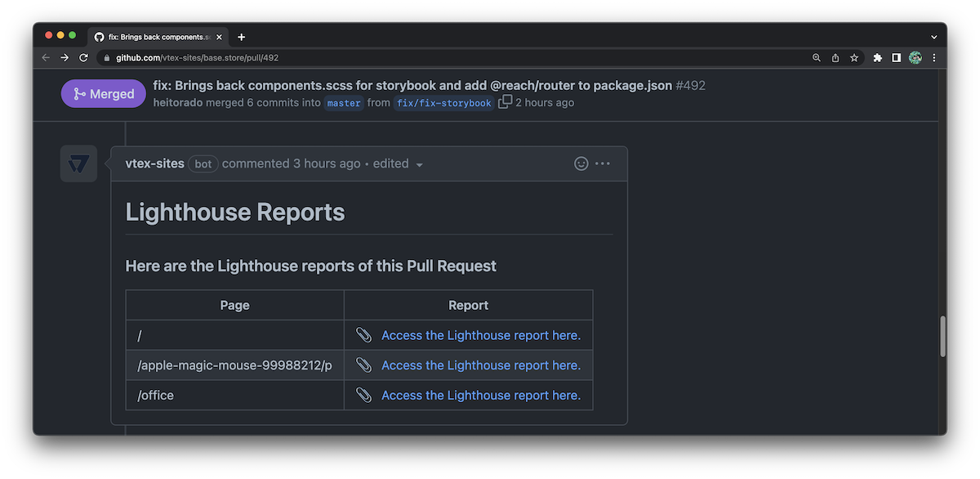Click the page's vertical scrollbar thumb
This screenshot has width=980, height=479.
(x=942, y=336)
